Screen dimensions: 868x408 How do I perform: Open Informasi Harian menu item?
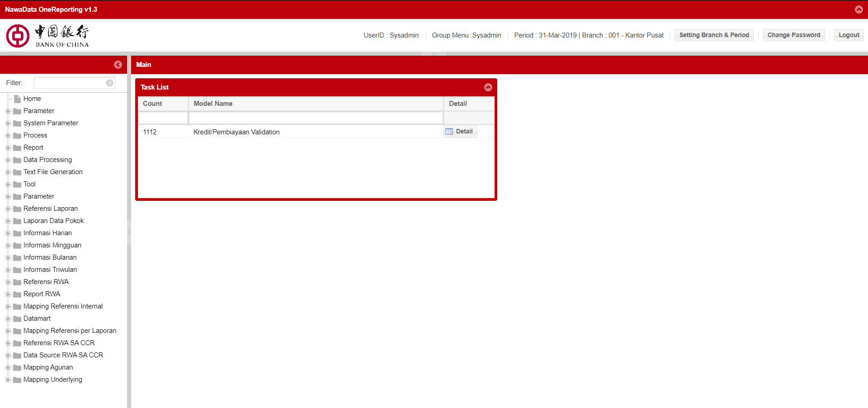(47, 233)
